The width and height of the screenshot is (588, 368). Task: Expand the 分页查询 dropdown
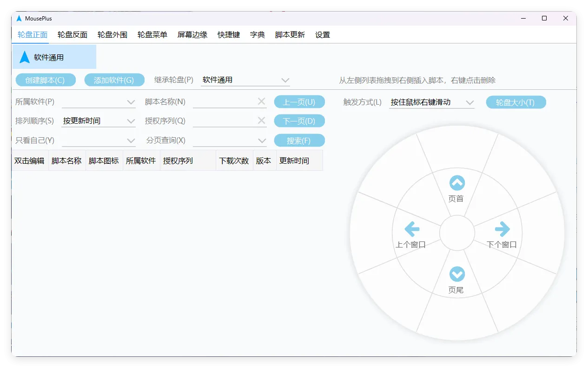(x=262, y=140)
